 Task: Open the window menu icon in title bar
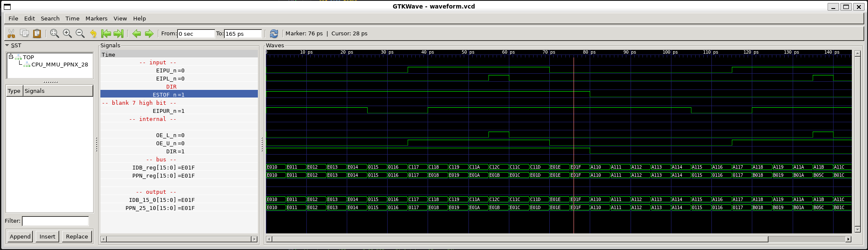[7, 6]
